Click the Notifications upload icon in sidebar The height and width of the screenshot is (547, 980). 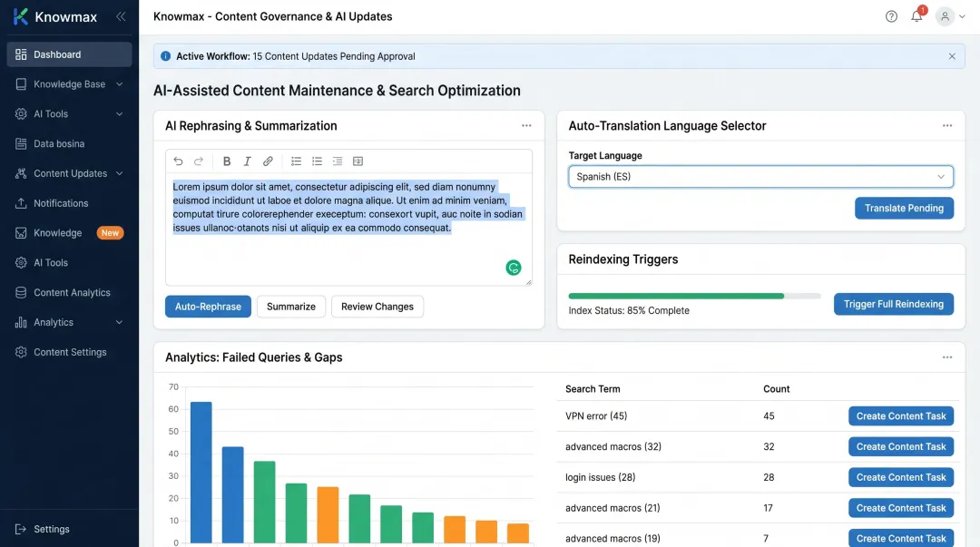pyautogui.click(x=21, y=203)
